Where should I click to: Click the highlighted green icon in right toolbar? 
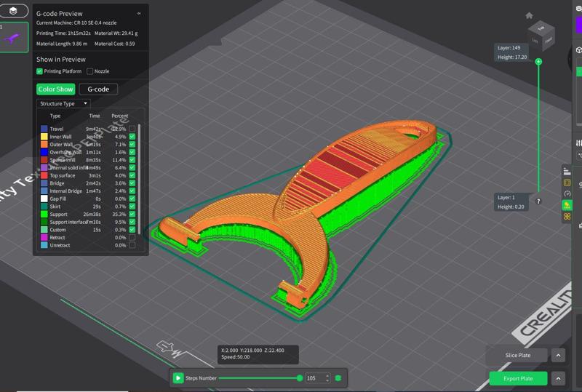[x=567, y=206]
